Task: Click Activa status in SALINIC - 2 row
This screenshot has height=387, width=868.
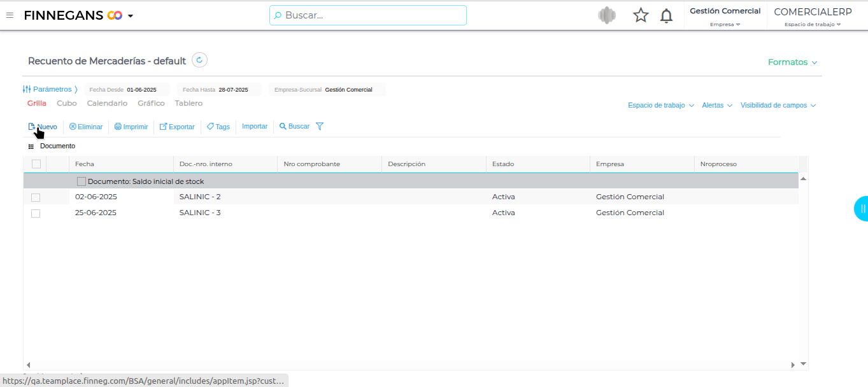Action: point(504,197)
